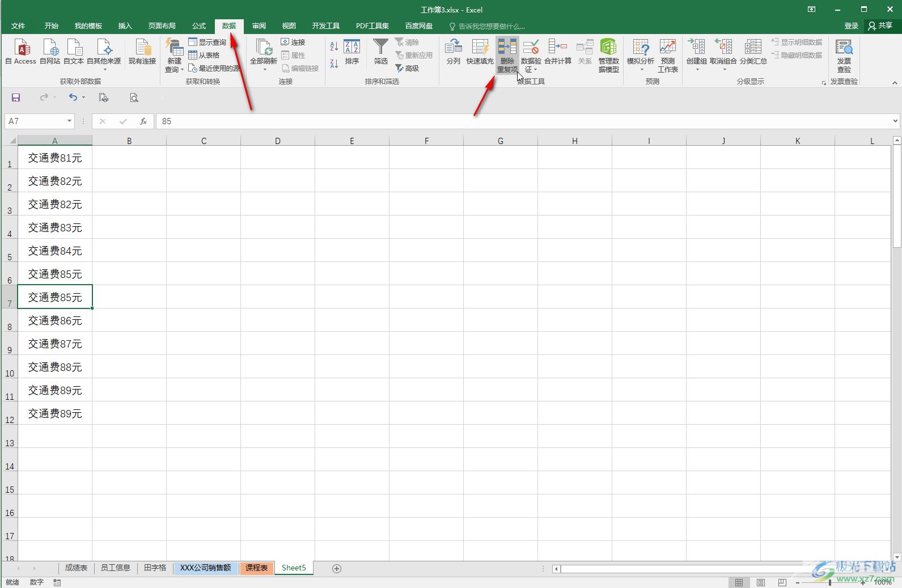Collapse the ribbon with the arrow
This screenshot has width=902, height=588.
(x=895, y=83)
